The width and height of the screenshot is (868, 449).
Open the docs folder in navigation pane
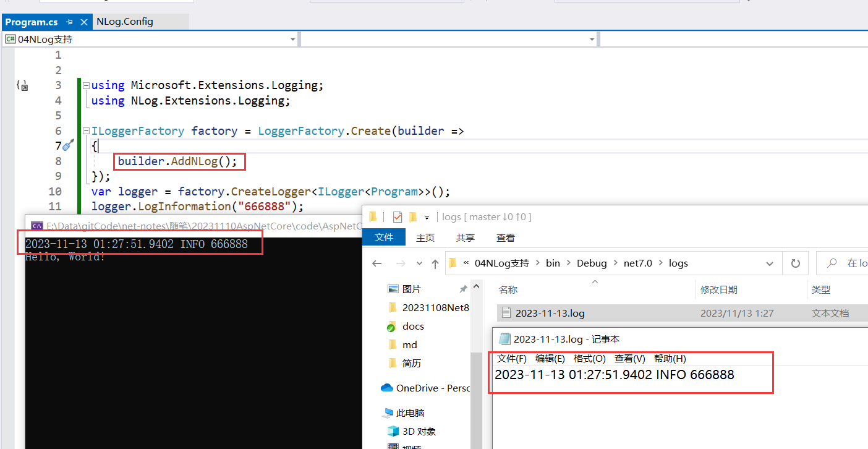click(x=413, y=326)
